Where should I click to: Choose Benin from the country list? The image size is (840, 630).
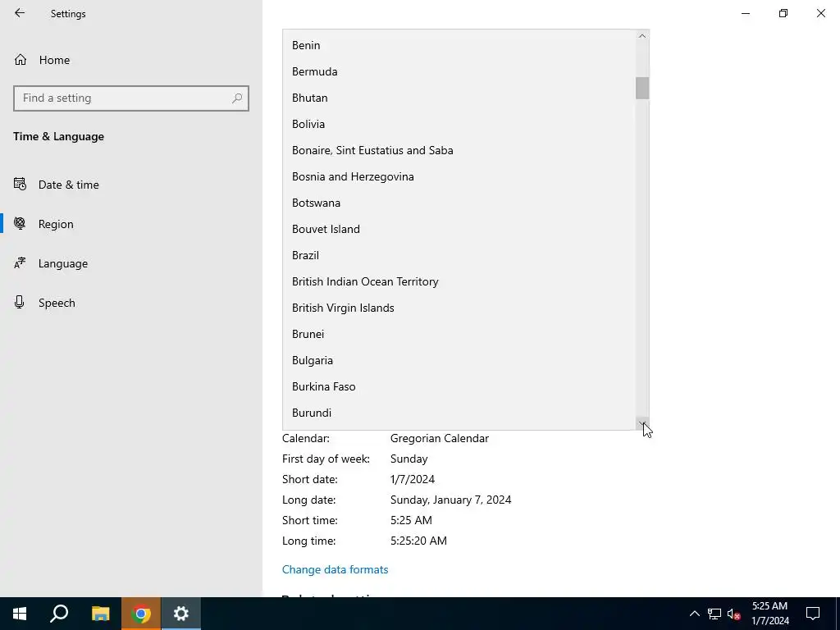point(459,46)
